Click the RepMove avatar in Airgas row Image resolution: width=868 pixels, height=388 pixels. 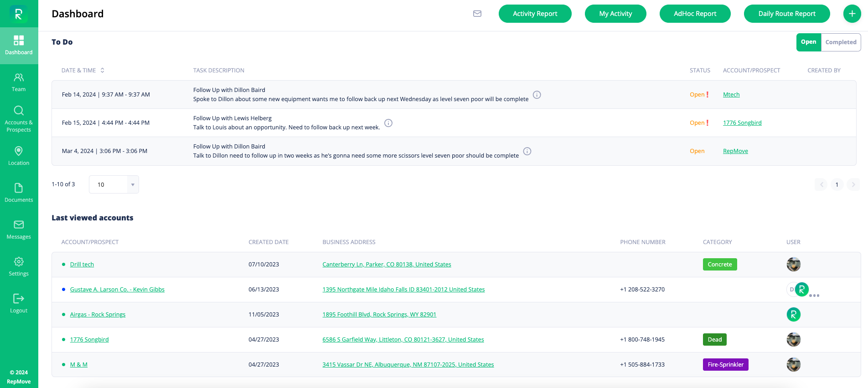(794, 315)
